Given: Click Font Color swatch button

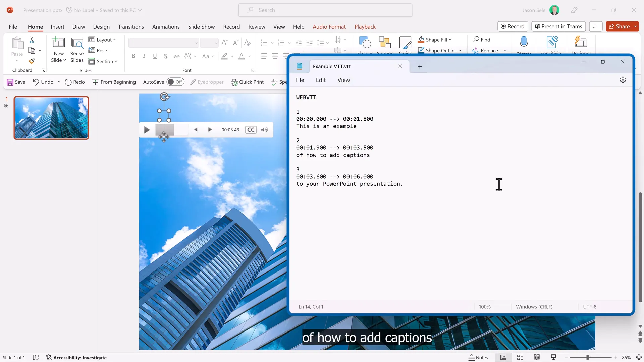Looking at the screenshot, I should coord(241,56).
